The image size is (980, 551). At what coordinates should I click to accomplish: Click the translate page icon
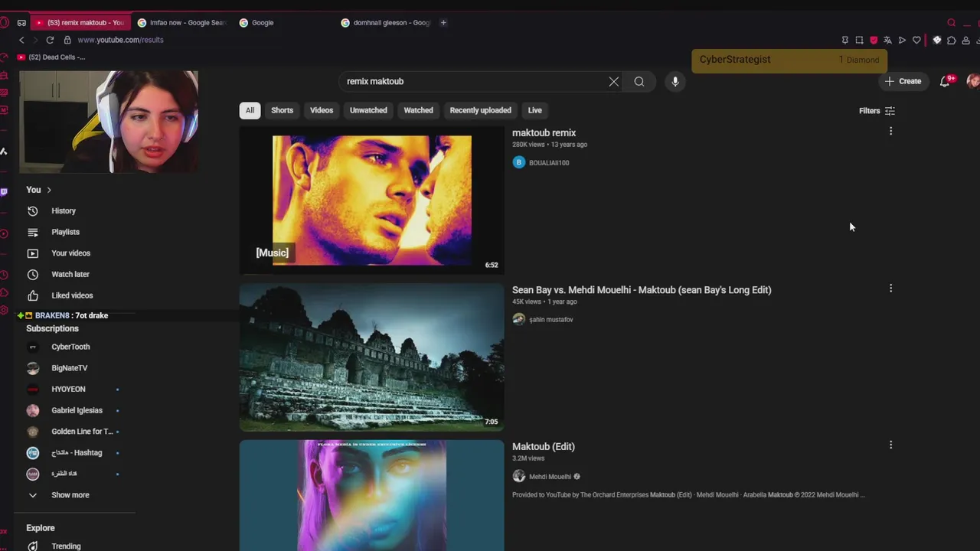pos(887,40)
